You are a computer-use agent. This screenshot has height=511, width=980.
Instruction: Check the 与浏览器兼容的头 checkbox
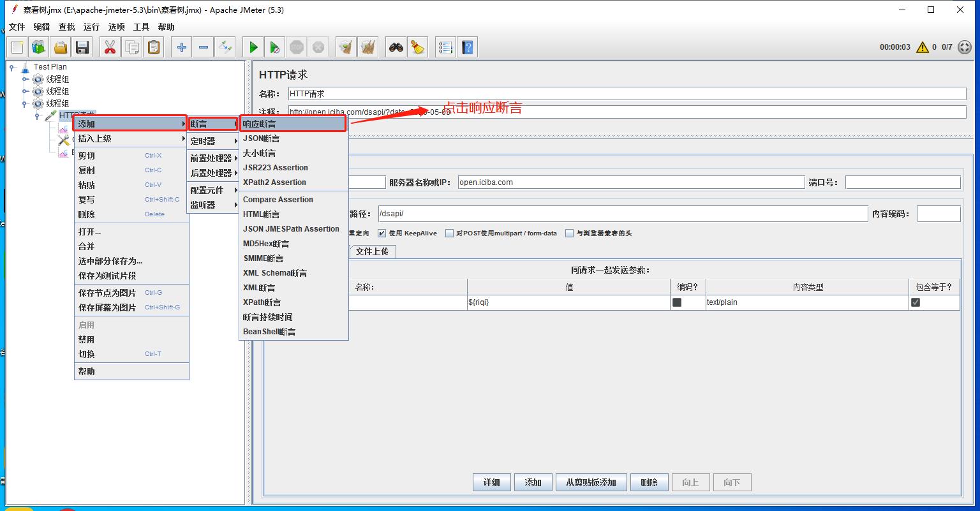(569, 233)
